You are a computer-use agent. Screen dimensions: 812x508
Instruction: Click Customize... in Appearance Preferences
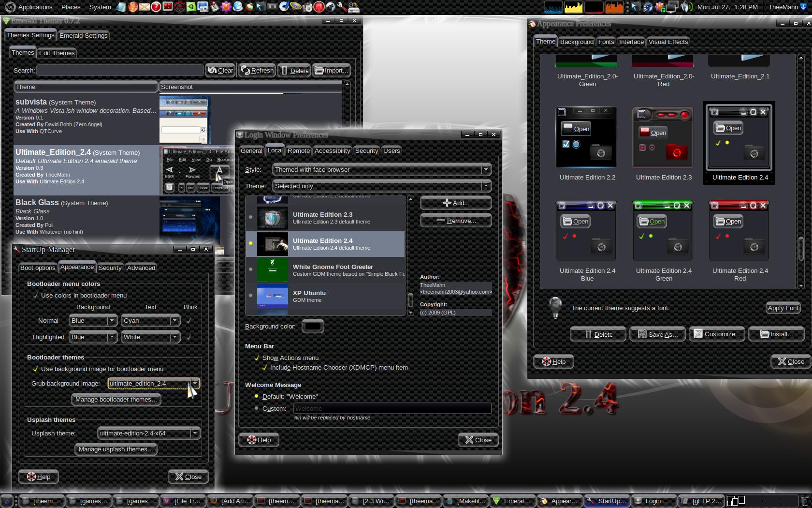pos(717,334)
